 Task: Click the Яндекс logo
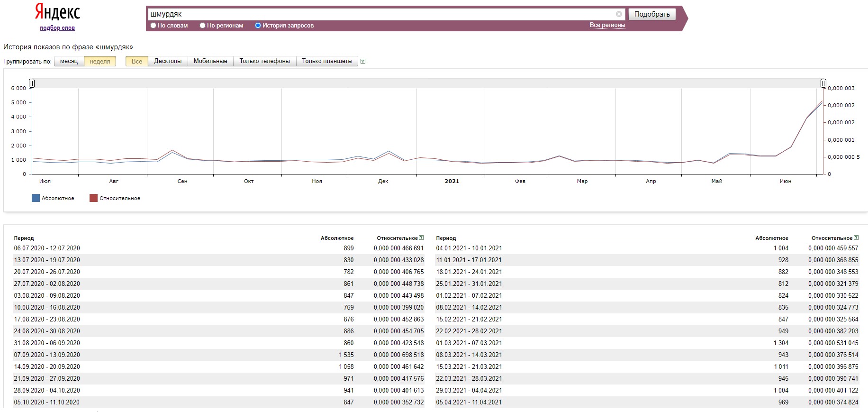tap(57, 12)
